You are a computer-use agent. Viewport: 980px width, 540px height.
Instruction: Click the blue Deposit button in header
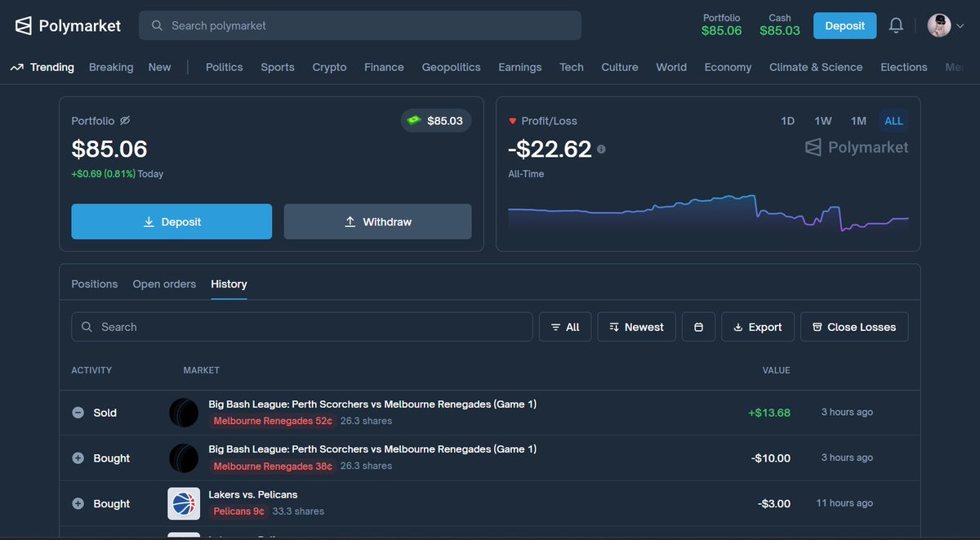pyautogui.click(x=844, y=25)
